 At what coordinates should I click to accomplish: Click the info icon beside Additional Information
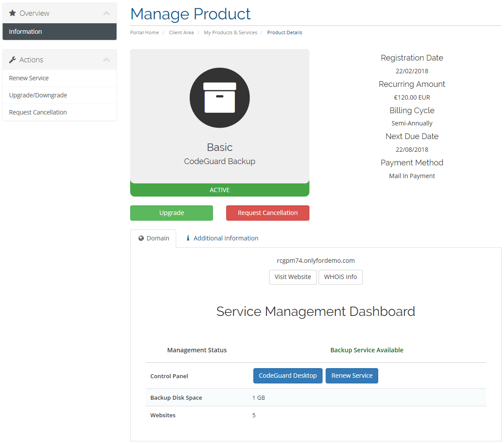188,238
